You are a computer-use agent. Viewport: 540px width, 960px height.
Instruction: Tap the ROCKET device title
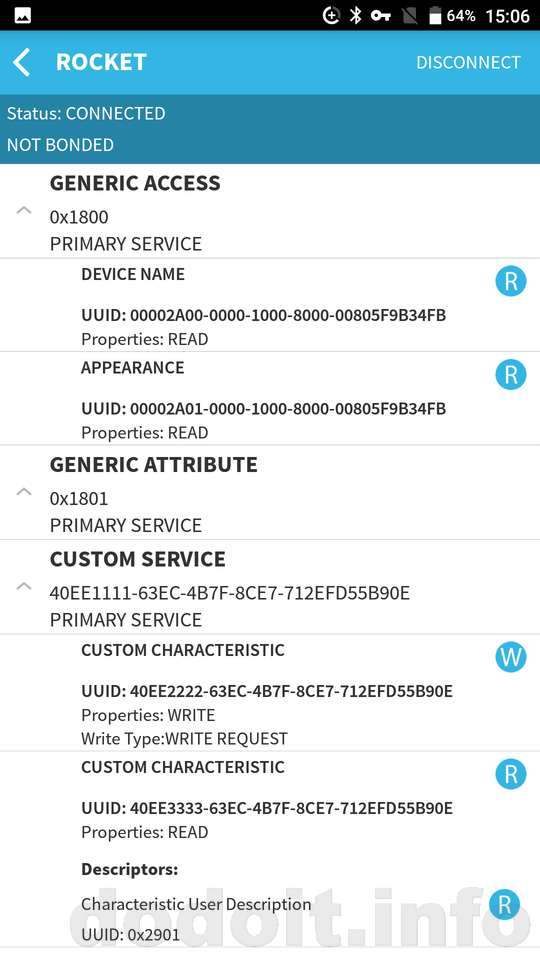pos(101,62)
